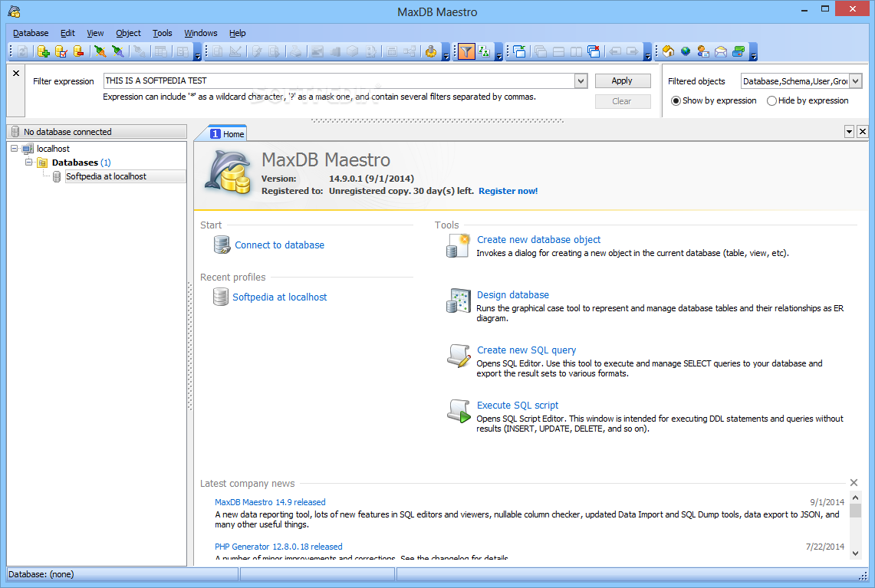Open the Tools menu
The height and width of the screenshot is (588, 875).
tap(163, 33)
